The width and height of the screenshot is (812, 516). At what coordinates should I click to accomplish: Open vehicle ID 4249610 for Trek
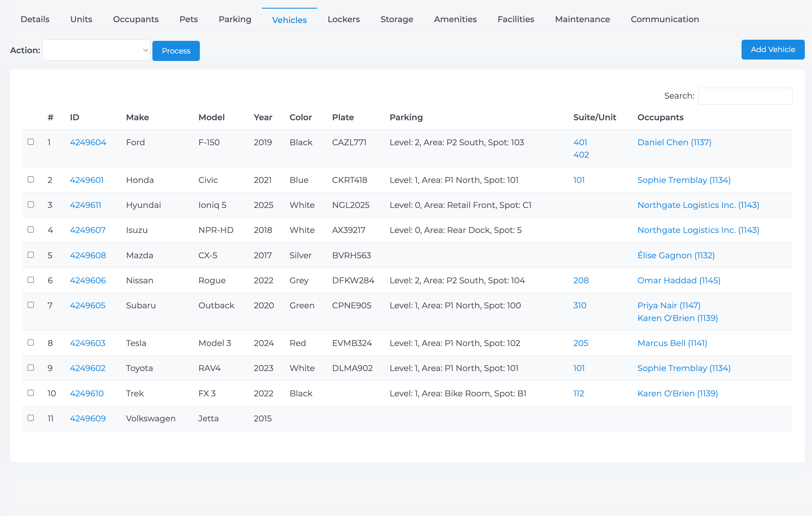[87, 393]
